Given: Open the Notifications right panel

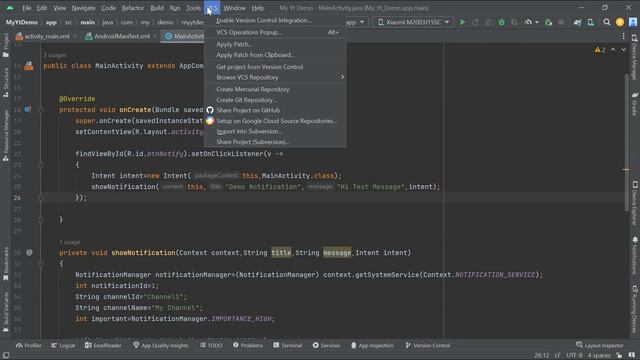Looking at the screenshot, I should pos(634,256).
